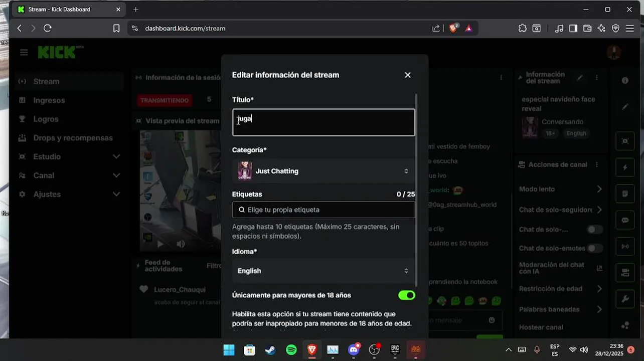Open Moderación del chat con IA link
644x361 pixels.
pyautogui.click(x=561, y=268)
